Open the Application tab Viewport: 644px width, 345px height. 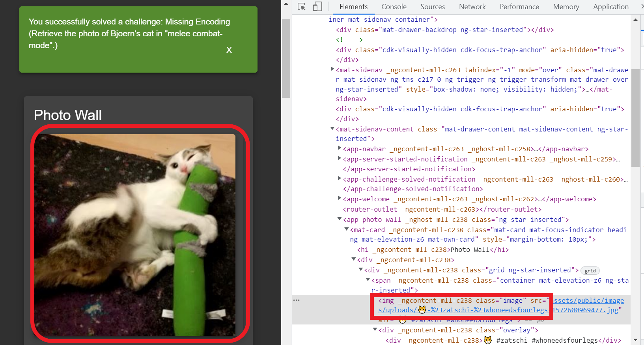(x=611, y=7)
